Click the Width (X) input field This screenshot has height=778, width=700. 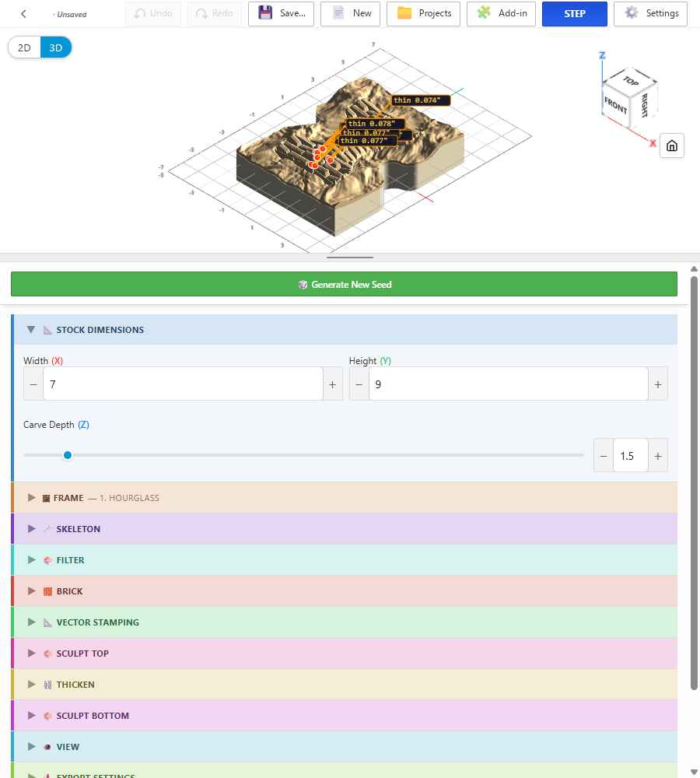tap(183, 384)
